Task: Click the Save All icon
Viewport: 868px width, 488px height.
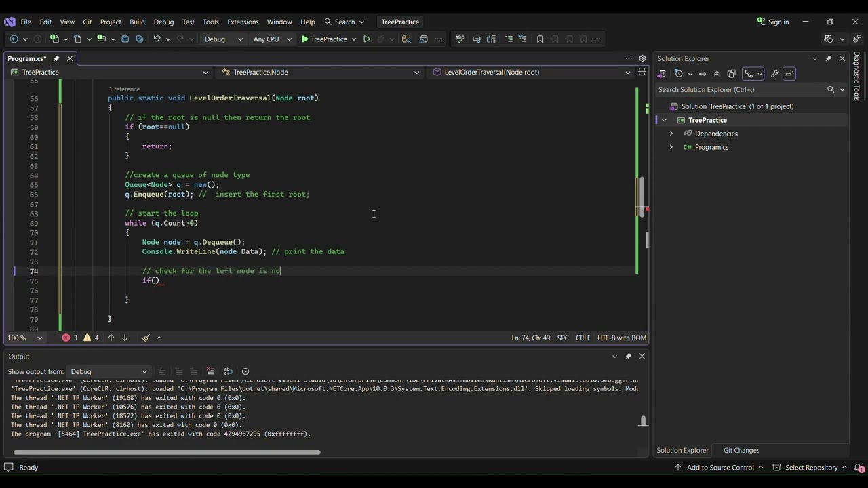Action: click(139, 39)
